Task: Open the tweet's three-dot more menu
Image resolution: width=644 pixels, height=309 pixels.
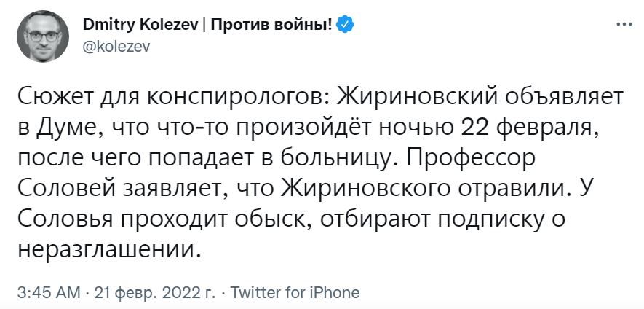Action: (624, 25)
